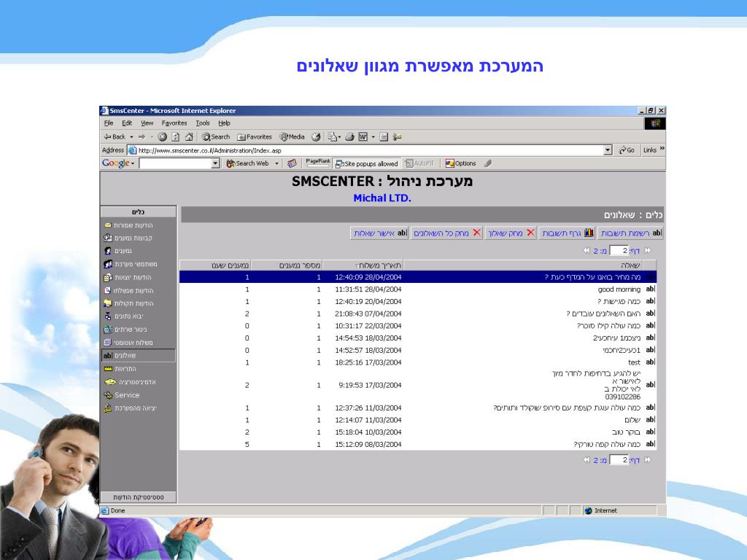The width and height of the screenshot is (747, 560).
Task: Click the Go button beside the address bar
Action: 627,150
